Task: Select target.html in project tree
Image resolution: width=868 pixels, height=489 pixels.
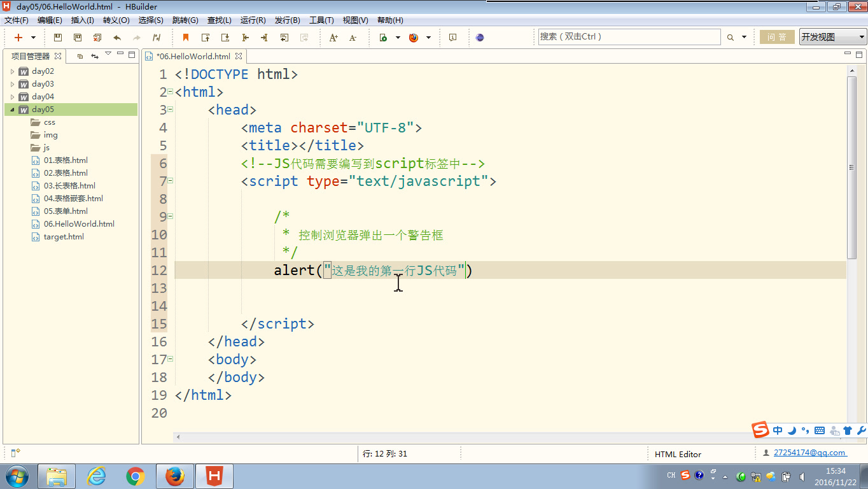Action: tap(64, 237)
